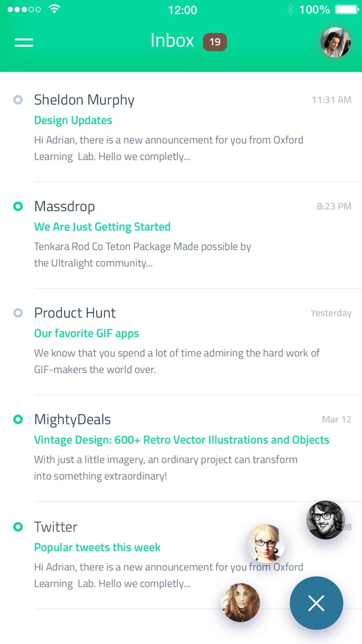Image resolution: width=362 pixels, height=644 pixels.
Task: Toggle read status for Sheldon Murphy email
Action: (18, 100)
